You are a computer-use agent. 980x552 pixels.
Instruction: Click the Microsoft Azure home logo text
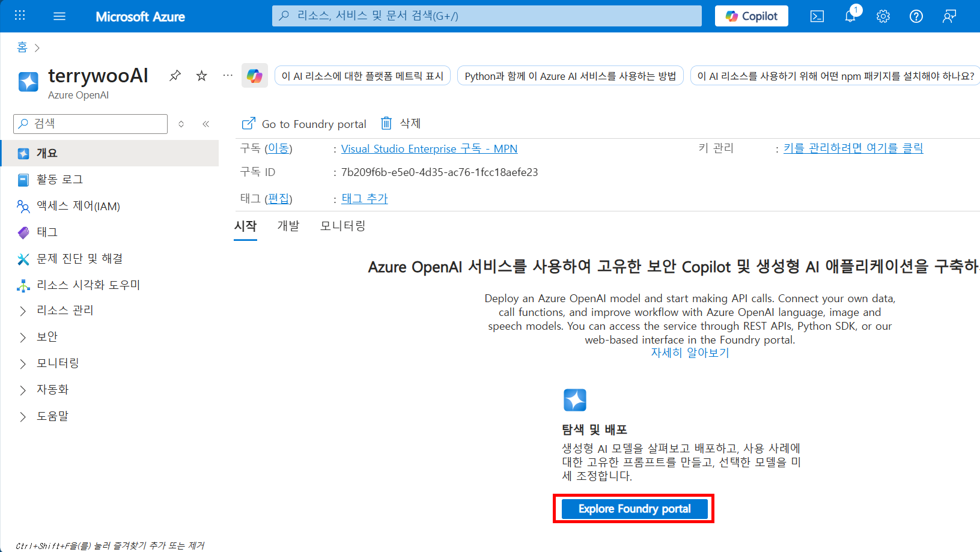(140, 17)
